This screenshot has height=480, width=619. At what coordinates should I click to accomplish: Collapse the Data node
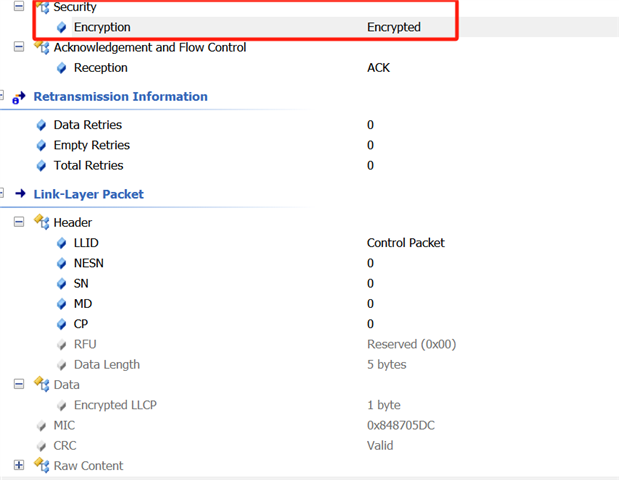[x=19, y=384]
